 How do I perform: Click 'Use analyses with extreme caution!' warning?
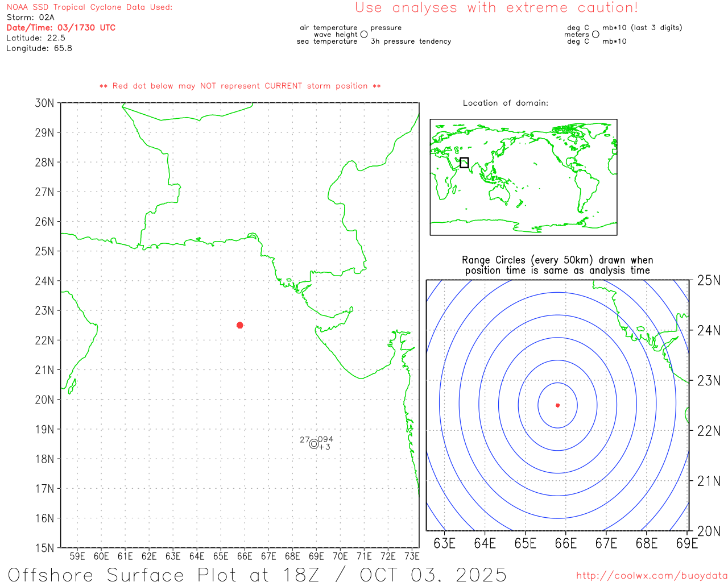point(497,8)
